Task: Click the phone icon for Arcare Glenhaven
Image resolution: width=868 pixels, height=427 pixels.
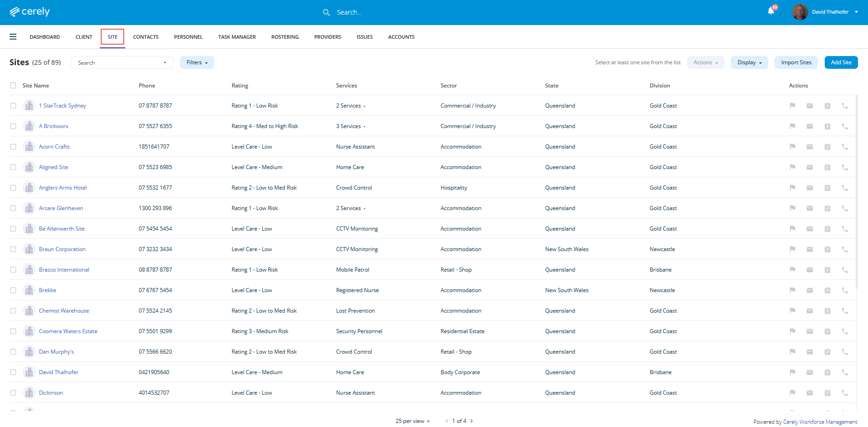Action: [845, 208]
